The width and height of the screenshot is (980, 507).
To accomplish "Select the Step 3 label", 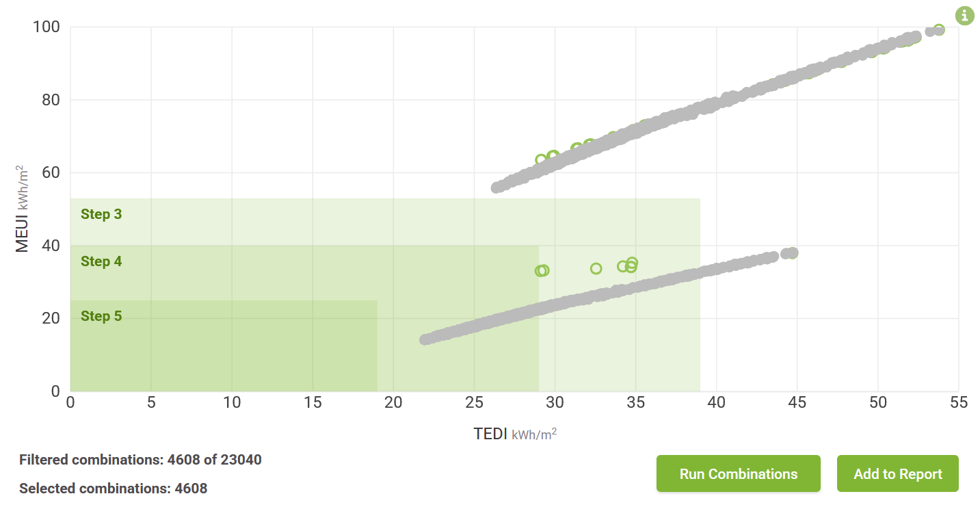I will [101, 214].
